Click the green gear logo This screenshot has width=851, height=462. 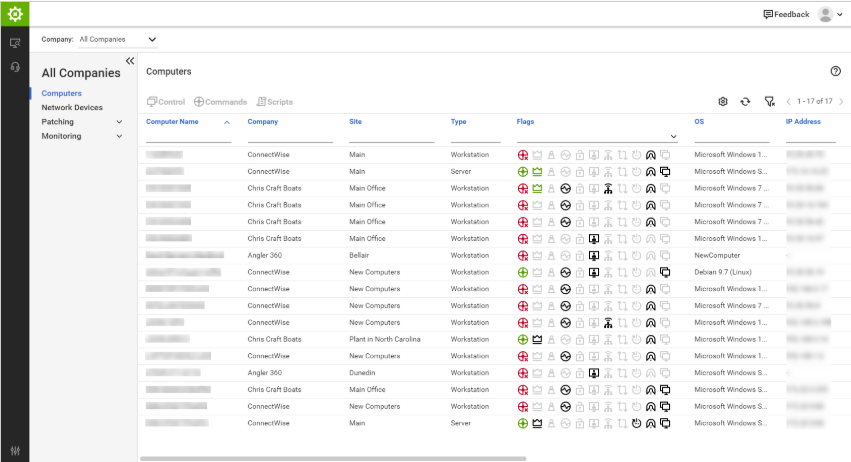click(15, 14)
